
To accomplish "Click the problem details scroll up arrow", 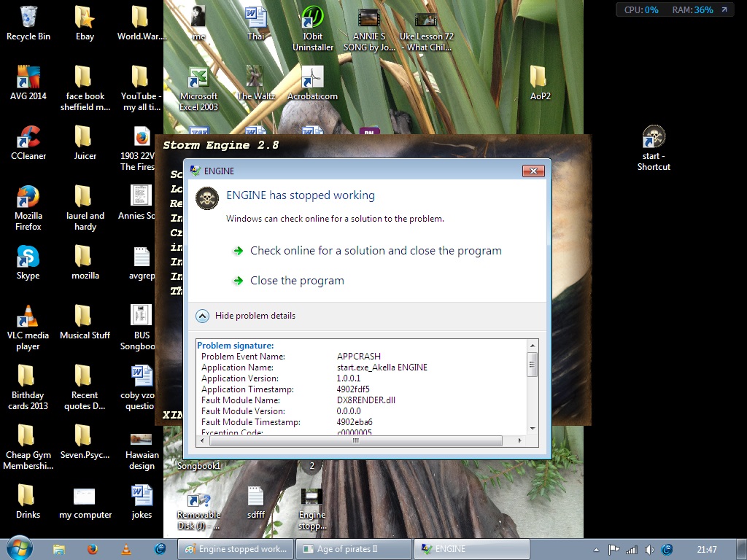I will 533,346.
